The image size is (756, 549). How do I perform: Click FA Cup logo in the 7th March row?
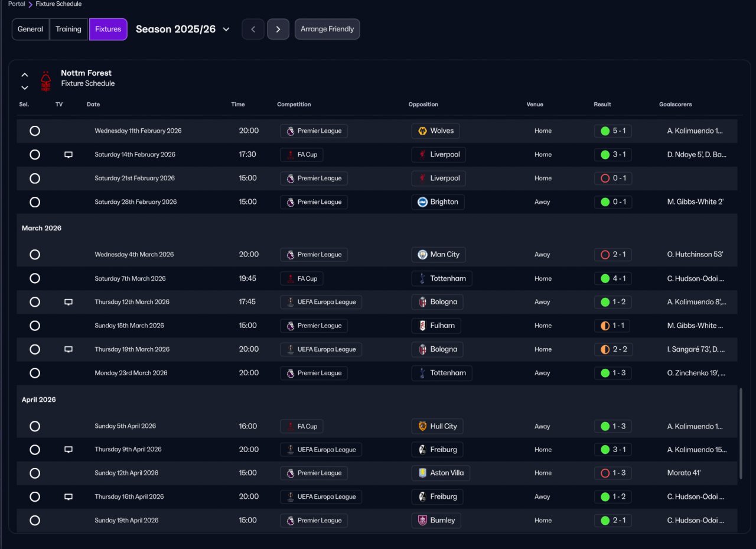(290, 278)
